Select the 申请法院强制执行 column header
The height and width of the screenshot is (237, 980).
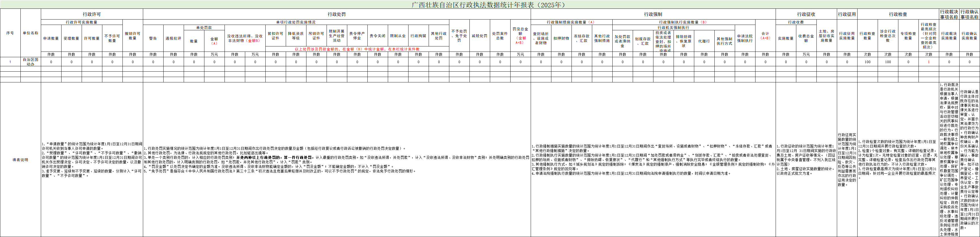[745, 38]
